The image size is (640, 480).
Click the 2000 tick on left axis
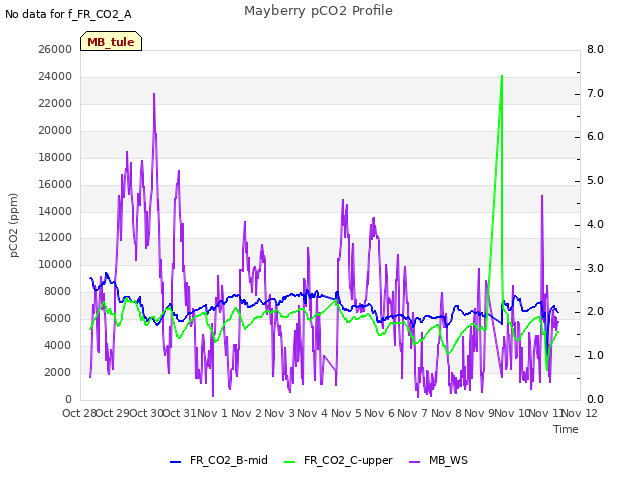(58, 372)
